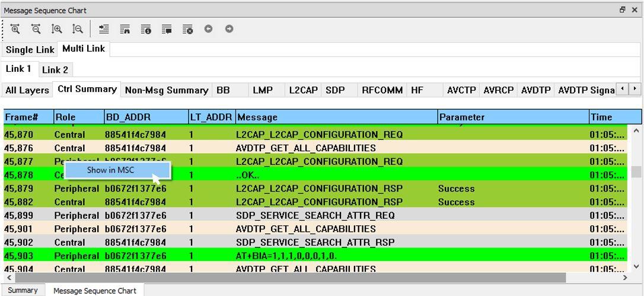Choose Show in MSC from context menu
The image size is (644, 296).
coord(117,170)
